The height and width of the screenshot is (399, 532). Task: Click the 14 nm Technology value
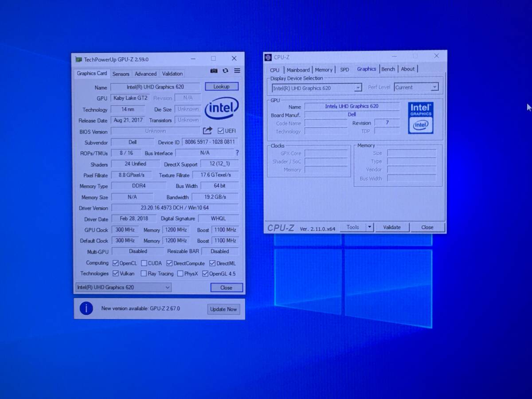128,109
